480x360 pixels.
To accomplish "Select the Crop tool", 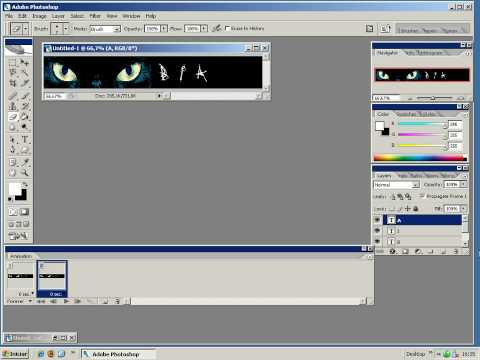I will (x=13, y=83).
